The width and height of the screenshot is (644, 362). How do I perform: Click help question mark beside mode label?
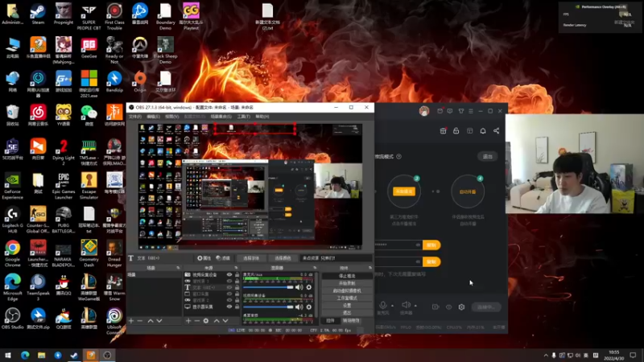[x=398, y=156]
